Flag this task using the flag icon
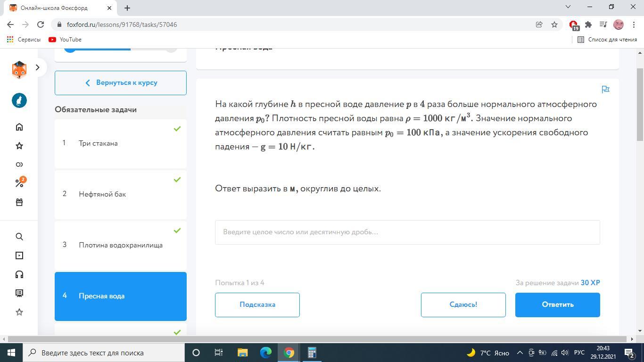Screen dimensions: 644x362 pos(605,89)
